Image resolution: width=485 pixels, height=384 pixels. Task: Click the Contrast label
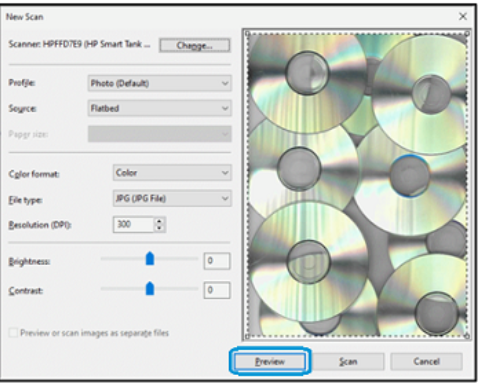(26, 291)
